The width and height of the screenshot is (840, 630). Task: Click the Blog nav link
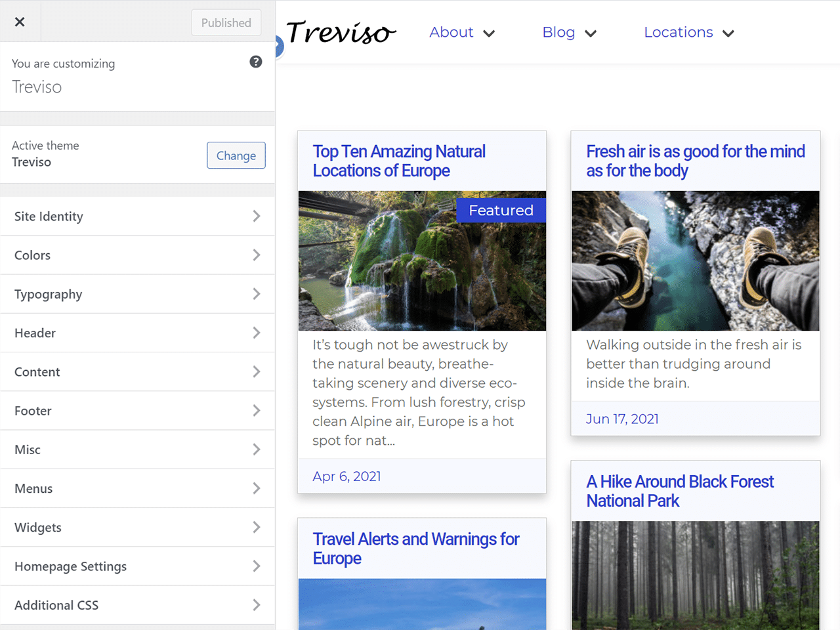pyautogui.click(x=558, y=32)
